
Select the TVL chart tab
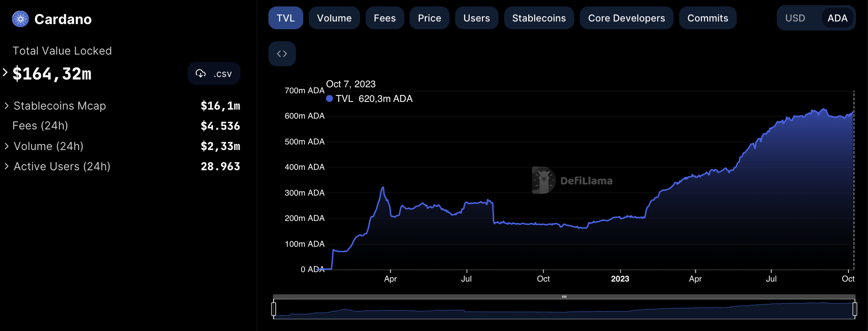(x=286, y=18)
